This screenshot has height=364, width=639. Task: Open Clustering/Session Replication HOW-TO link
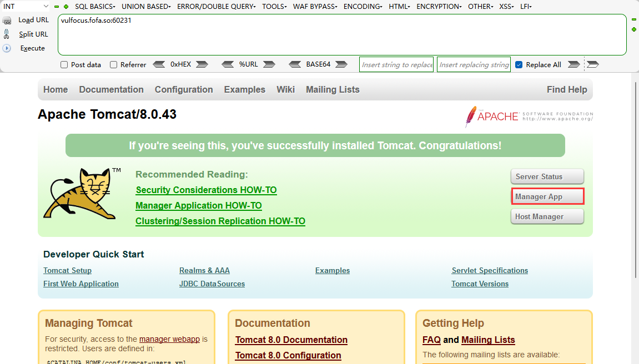click(x=220, y=221)
